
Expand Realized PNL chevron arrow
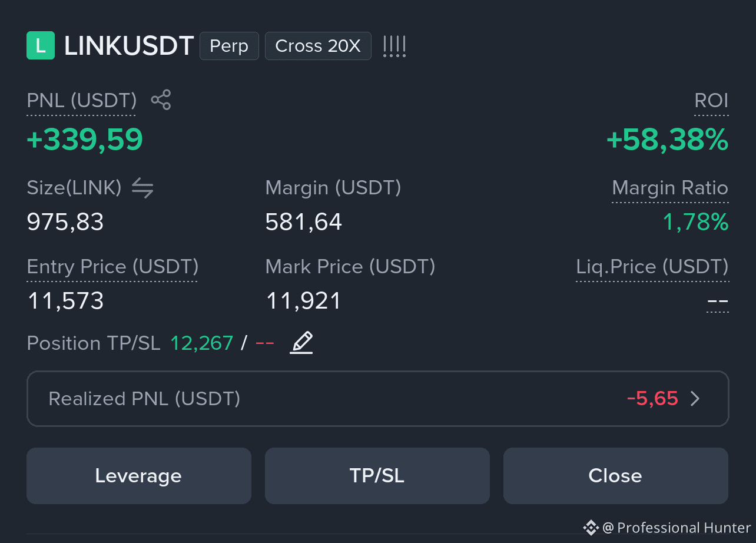pos(695,399)
